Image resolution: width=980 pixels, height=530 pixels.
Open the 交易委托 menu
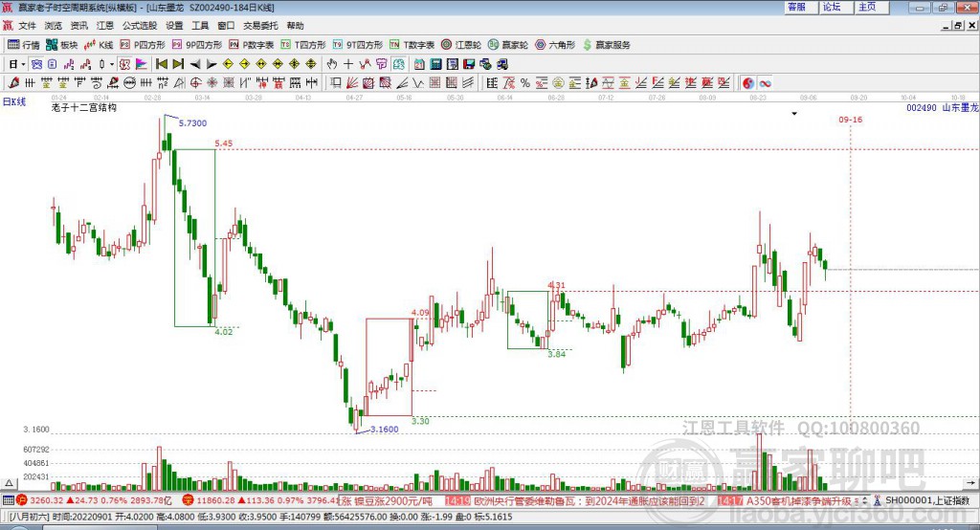click(260, 26)
